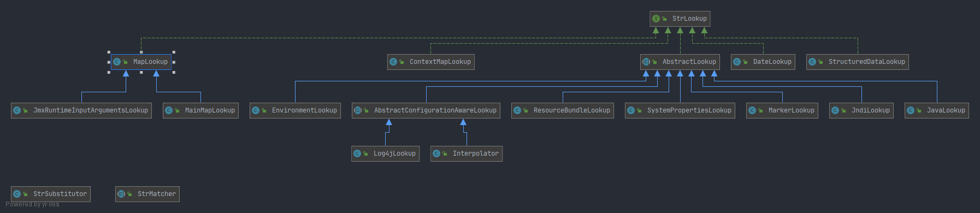Click the class icon on the JavaLookup node

pos(911,110)
